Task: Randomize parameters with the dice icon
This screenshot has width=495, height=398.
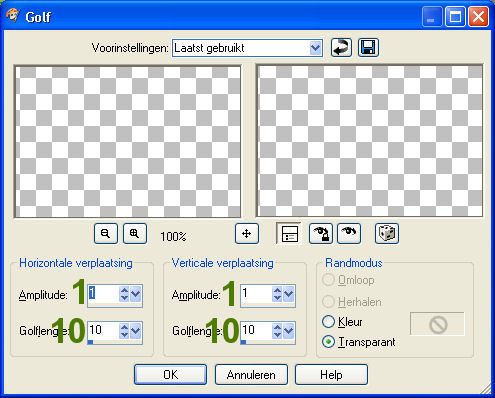Action: 387,234
